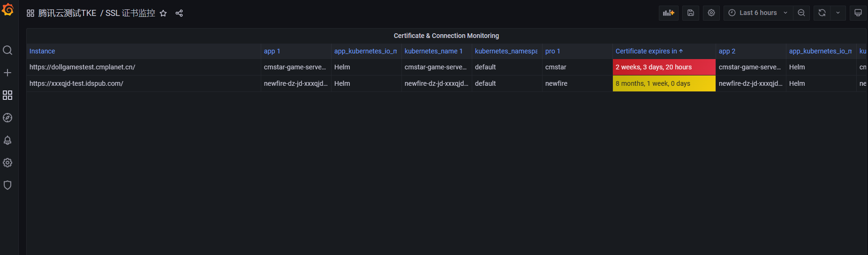Sort by pro 1 column
The width and height of the screenshot is (868, 255).
(x=552, y=51)
